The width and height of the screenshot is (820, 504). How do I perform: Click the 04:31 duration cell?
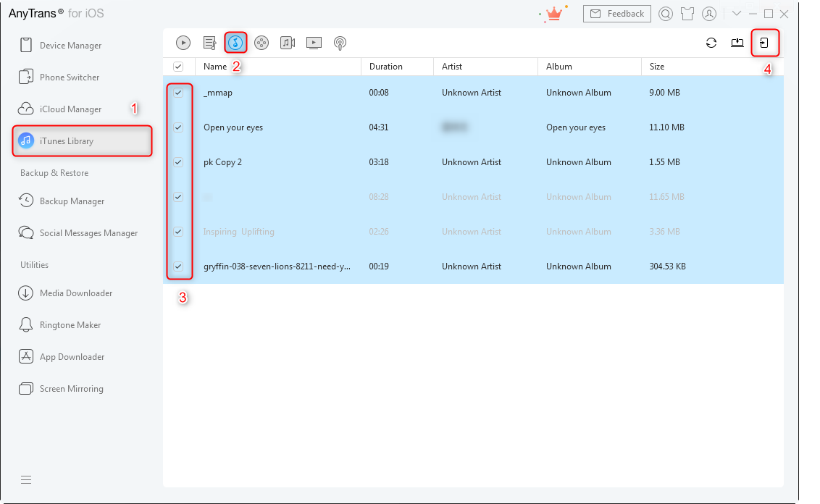[379, 127]
